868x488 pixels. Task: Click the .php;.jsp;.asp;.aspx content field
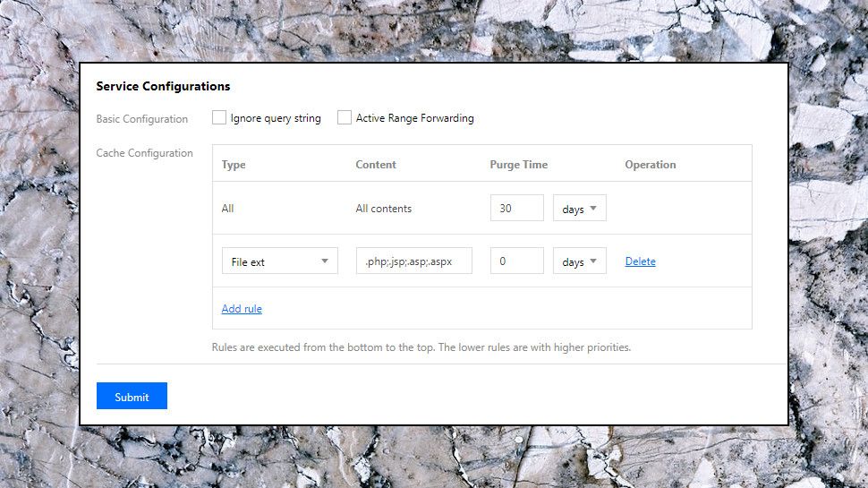click(413, 261)
